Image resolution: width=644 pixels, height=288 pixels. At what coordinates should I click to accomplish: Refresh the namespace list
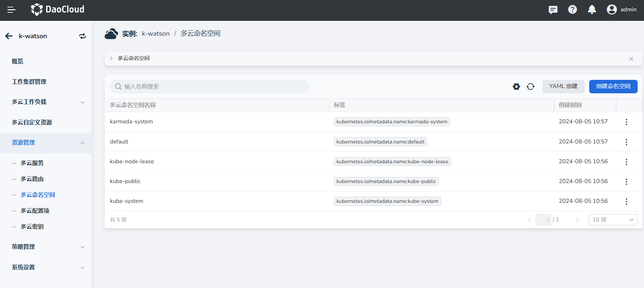(530, 87)
